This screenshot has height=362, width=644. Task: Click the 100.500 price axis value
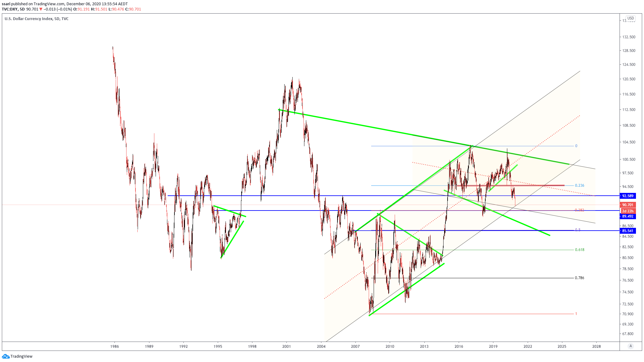coord(629,160)
